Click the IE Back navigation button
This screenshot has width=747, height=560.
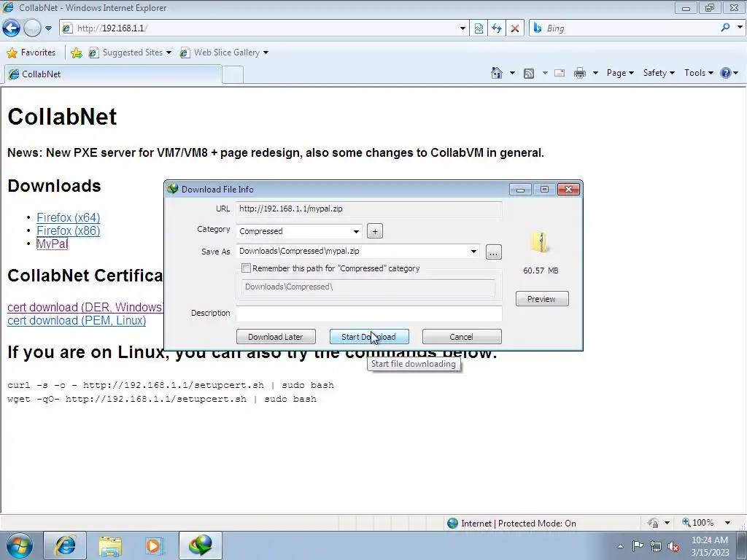tap(12, 28)
